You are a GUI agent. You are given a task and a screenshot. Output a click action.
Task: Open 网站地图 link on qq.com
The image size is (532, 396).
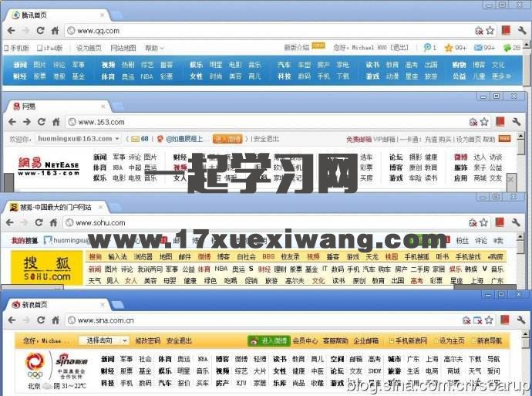click(x=123, y=48)
